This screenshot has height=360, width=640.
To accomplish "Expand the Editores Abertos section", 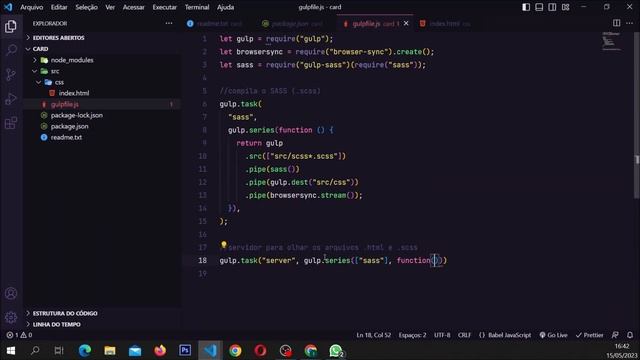I will (x=58, y=38).
